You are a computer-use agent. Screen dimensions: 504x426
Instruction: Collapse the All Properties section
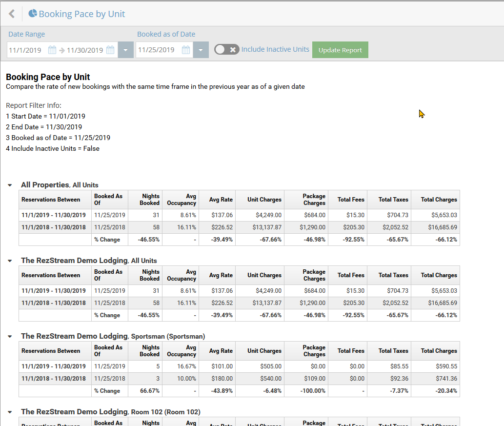click(x=10, y=185)
